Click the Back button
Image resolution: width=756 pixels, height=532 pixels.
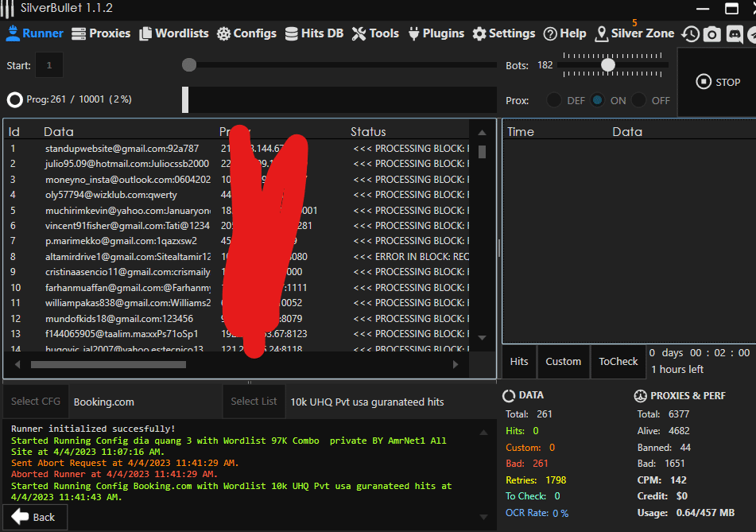(x=34, y=517)
